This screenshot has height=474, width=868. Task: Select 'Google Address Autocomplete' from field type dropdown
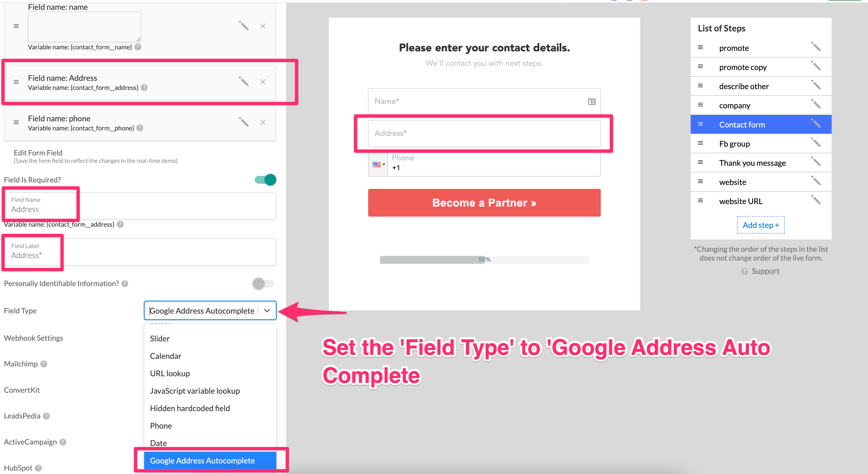click(203, 460)
